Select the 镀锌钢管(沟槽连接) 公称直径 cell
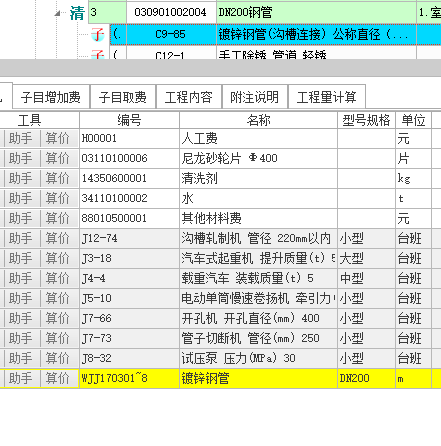 [316, 34]
